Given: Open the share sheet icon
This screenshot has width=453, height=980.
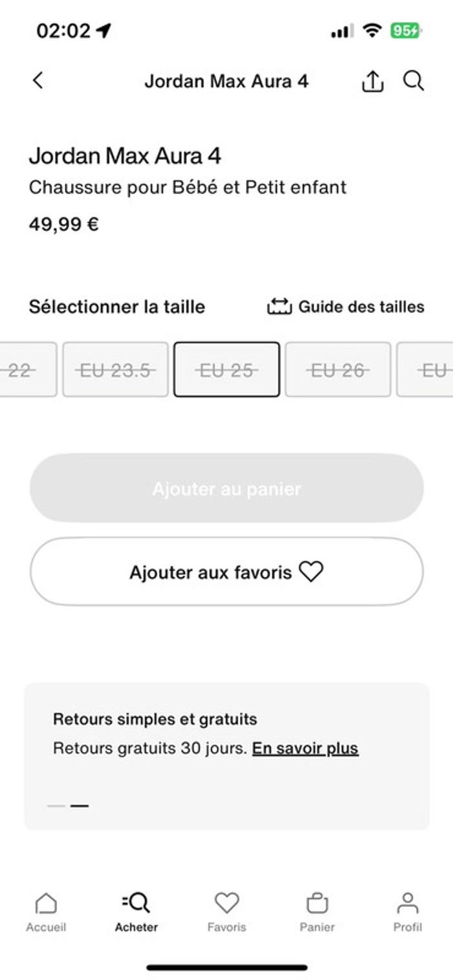Looking at the screenshot, I should pyautogui.click(x=373, y=81).
